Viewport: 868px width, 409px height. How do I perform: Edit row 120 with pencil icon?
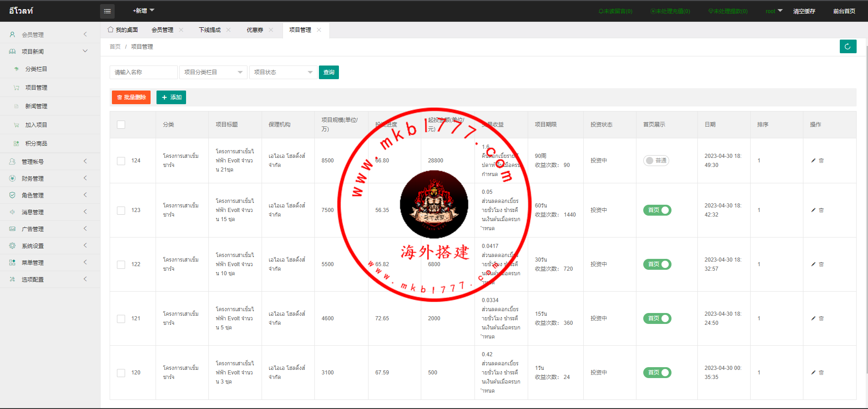click(813, 373)
